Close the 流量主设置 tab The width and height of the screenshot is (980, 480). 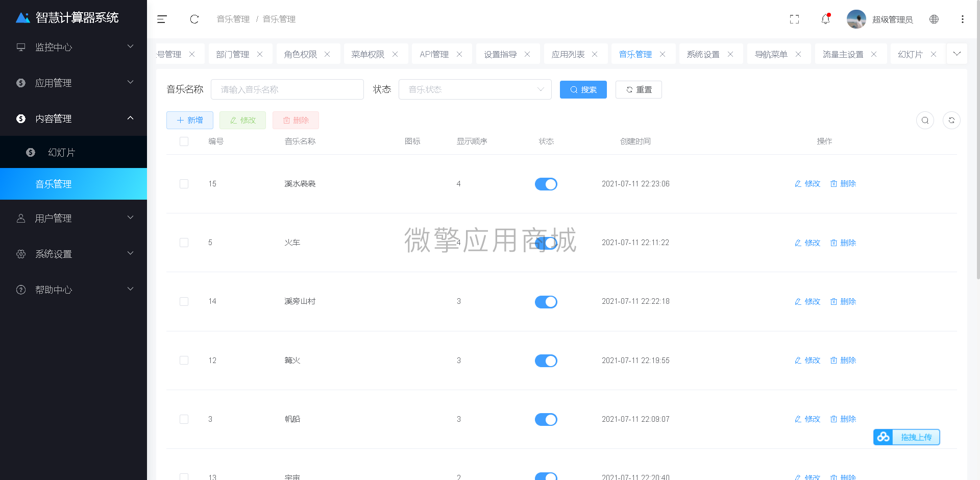click(x=874, y=54)
